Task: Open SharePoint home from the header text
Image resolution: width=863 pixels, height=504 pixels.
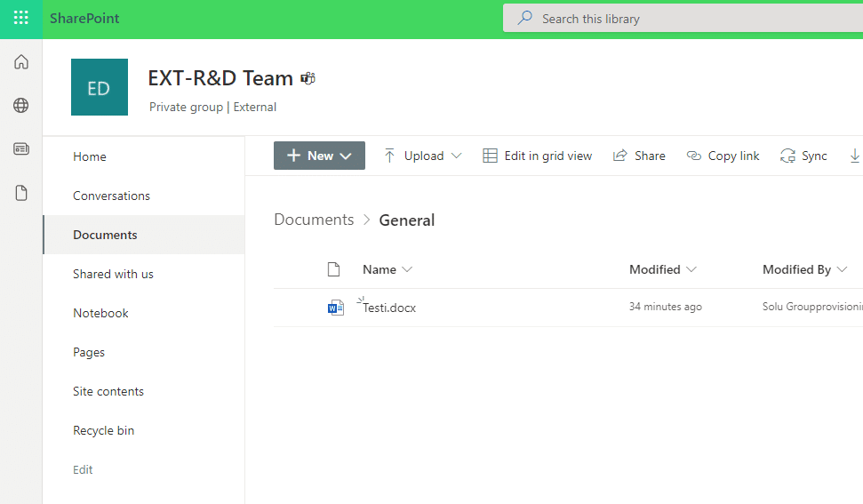Action: 84,18
